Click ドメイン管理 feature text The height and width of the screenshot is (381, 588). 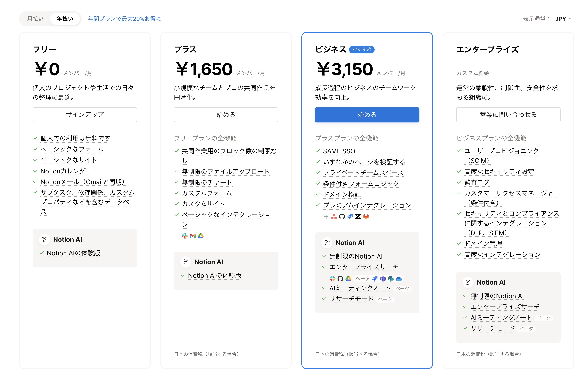[x=483, y=244]
